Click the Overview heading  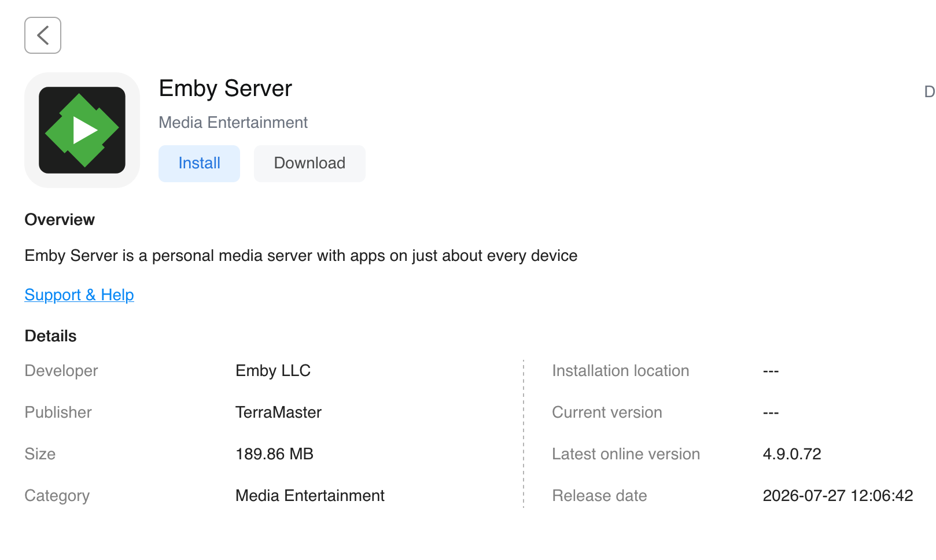coord(60,220)
